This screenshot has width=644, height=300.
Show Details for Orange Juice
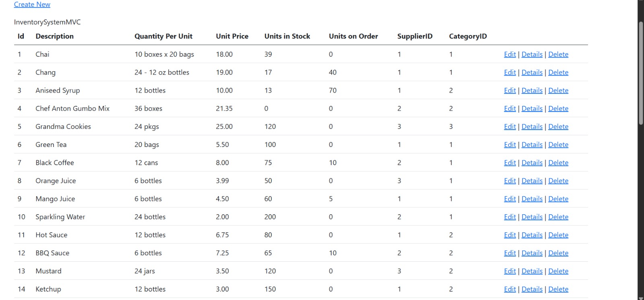[532, 180]
